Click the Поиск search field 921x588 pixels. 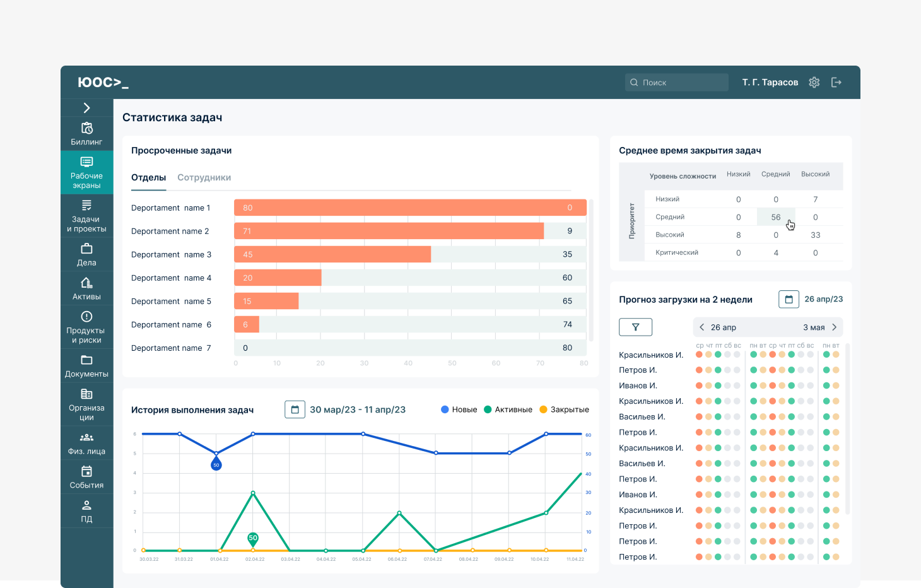point(677,83)
